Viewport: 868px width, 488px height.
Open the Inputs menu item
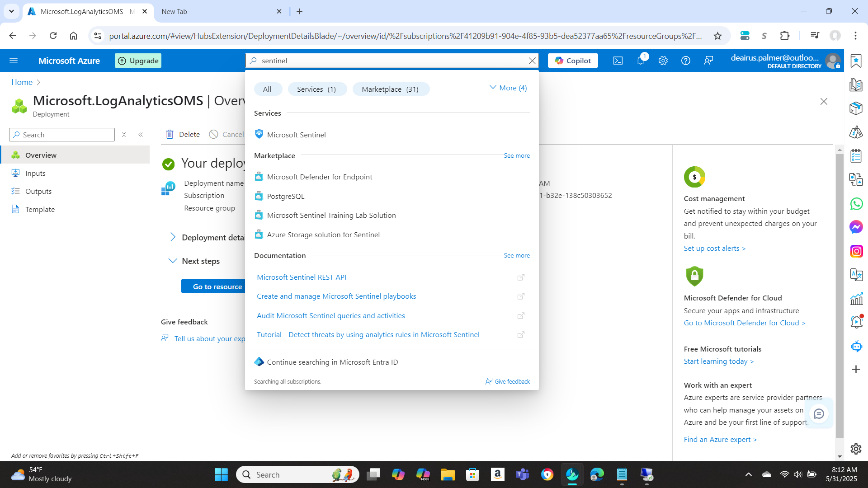35,173
